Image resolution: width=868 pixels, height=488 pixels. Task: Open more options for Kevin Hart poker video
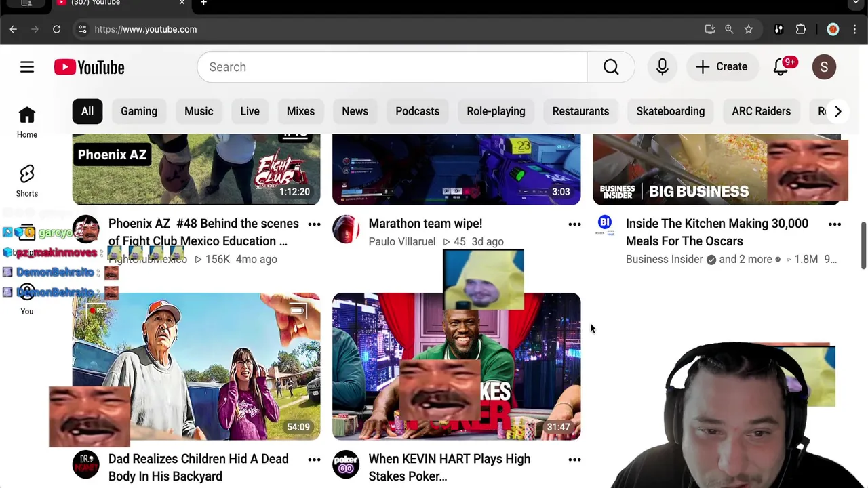574,460
